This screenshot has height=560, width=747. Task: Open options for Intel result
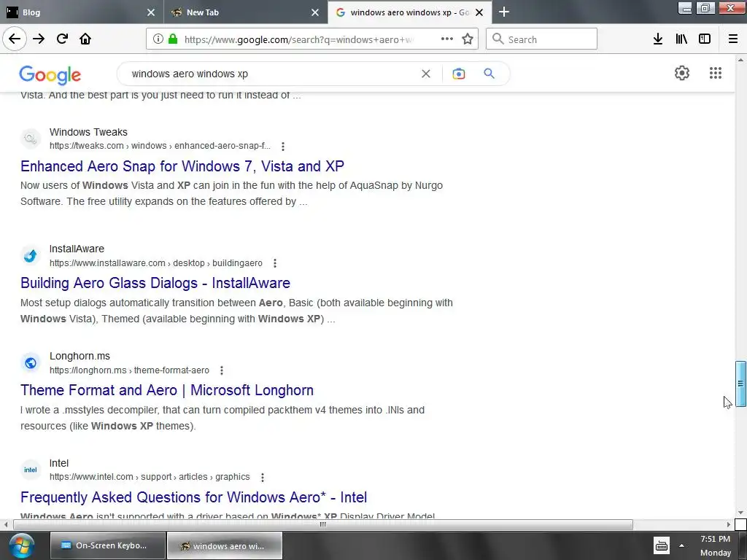pyautogui.click(x=263, y=477)
